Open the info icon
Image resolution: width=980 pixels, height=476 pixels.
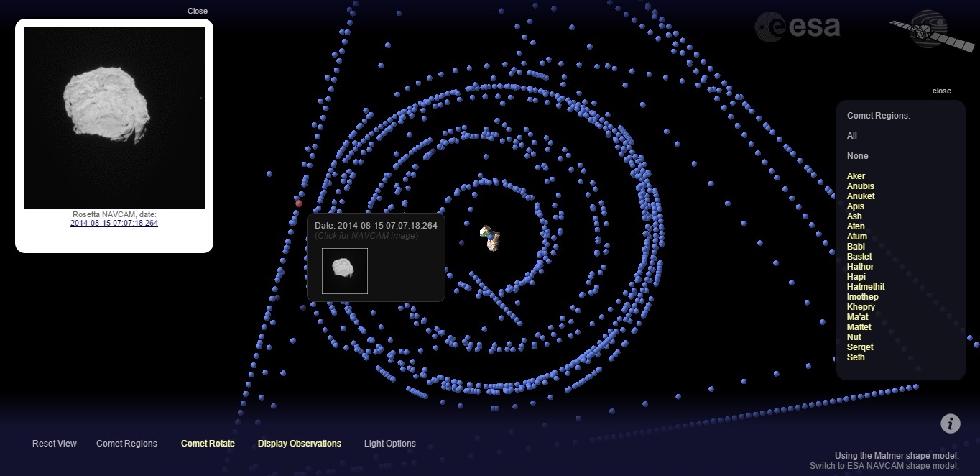click(x=950, y=424)
